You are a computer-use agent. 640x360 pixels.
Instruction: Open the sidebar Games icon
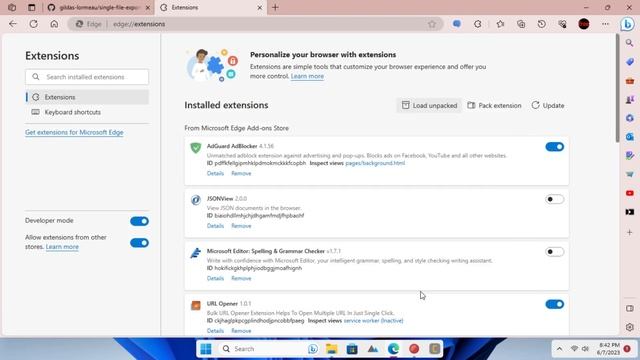coord(630,99)
